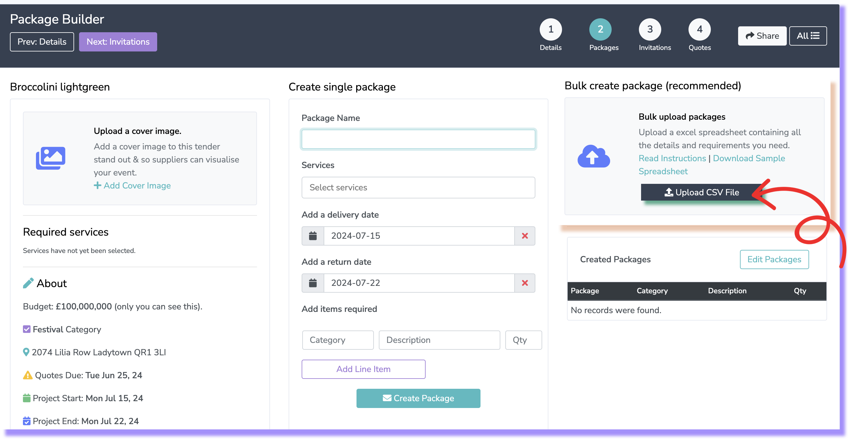Click the Package column header

click(x=585, y=291)
